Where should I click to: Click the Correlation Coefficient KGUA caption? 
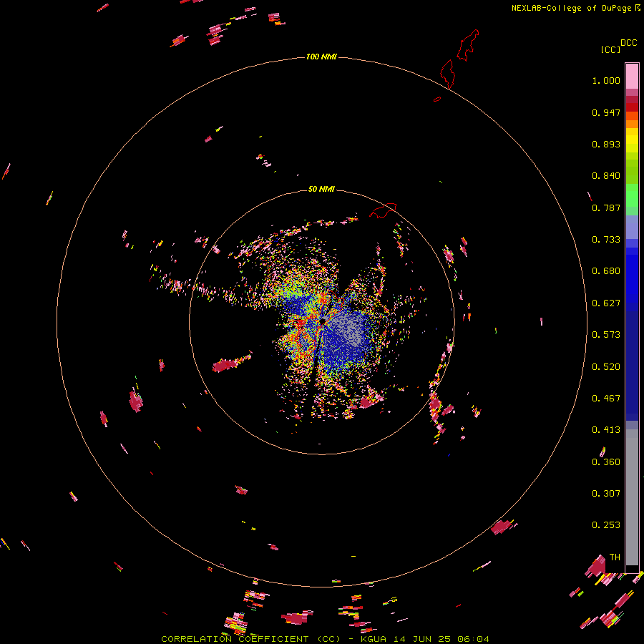[x=325, y=639]
